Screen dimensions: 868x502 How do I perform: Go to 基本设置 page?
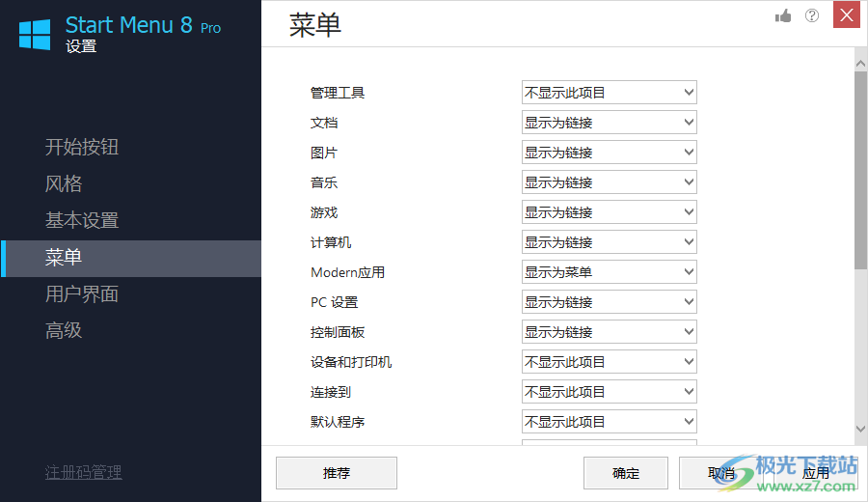pyautogui.click(x=82, y=220)
